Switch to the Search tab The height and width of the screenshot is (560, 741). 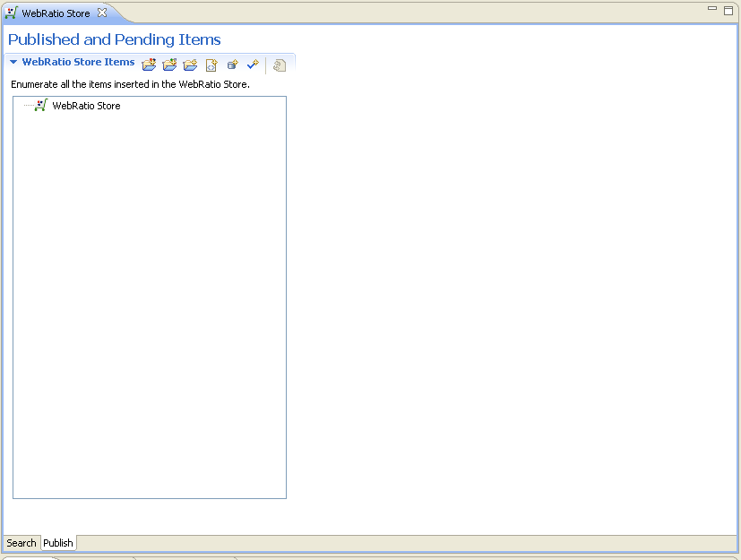pyautogui.click(x=22, y=543)
